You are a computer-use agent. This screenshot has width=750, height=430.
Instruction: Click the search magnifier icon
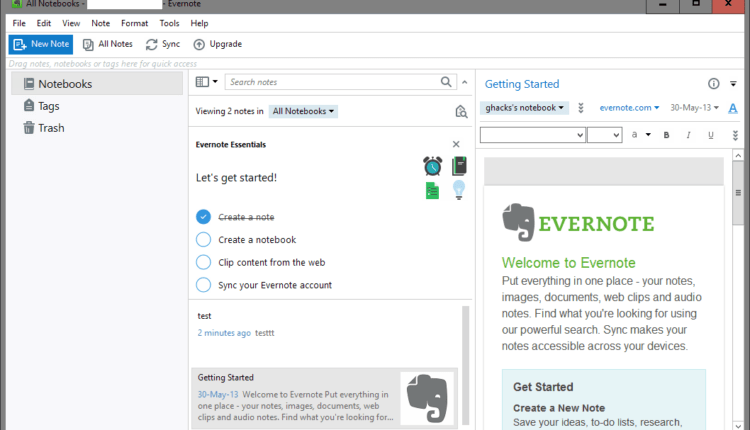click(x=446, y=82)
